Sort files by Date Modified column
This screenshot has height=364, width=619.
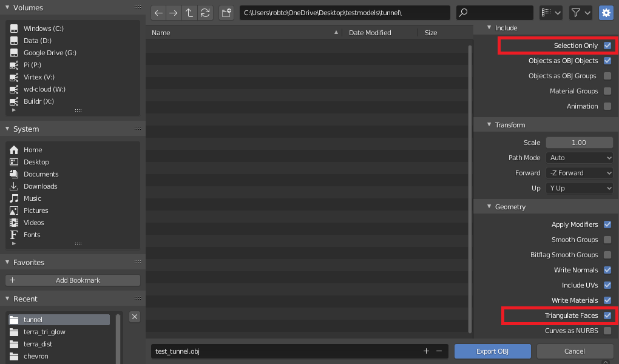click(370, 33)
